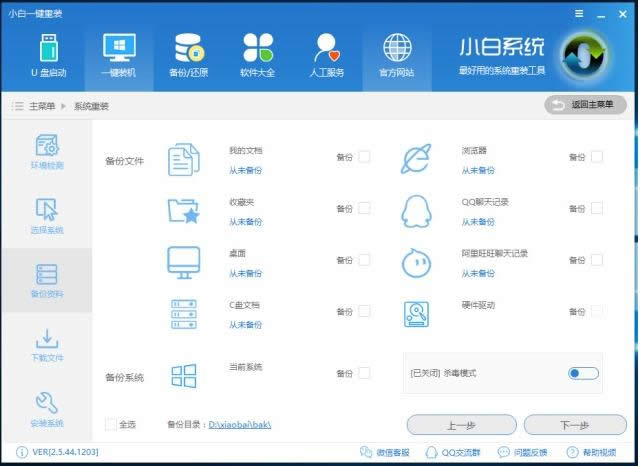Click 从未备份 link under 收藏夹
Screen dimensions: 641x466
coord(245,222)
